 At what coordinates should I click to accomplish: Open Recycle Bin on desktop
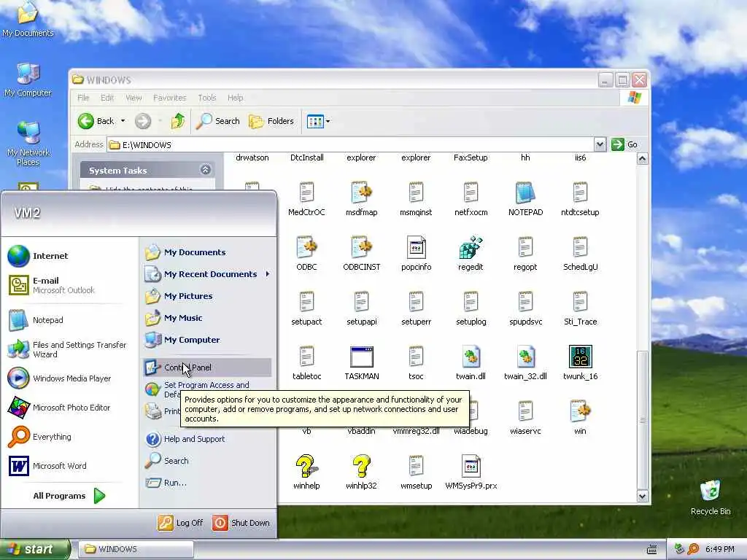711,497
